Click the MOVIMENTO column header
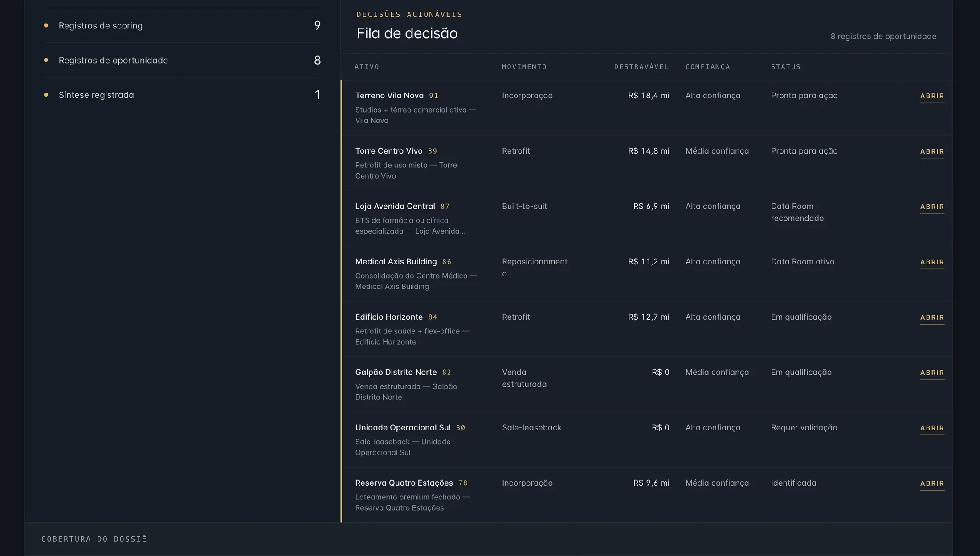The width and height of the screenshot is (980, 556). click(524, 67)
